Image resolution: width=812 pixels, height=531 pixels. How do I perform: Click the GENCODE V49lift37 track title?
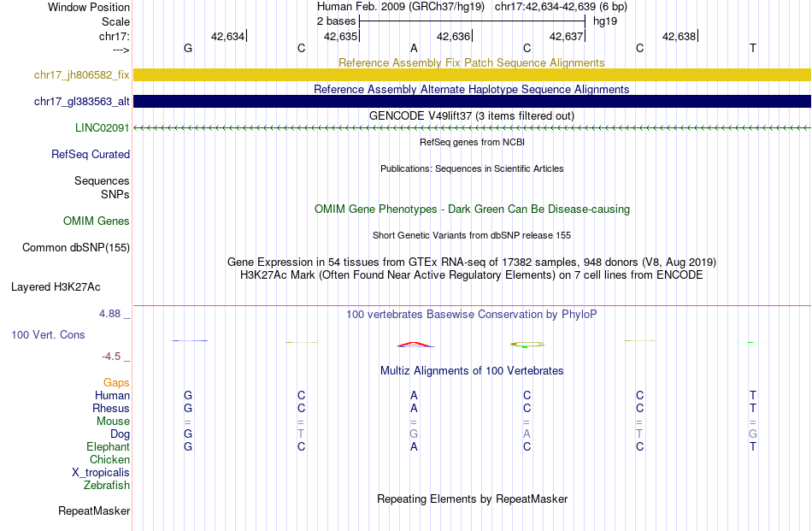coord(472,115)
